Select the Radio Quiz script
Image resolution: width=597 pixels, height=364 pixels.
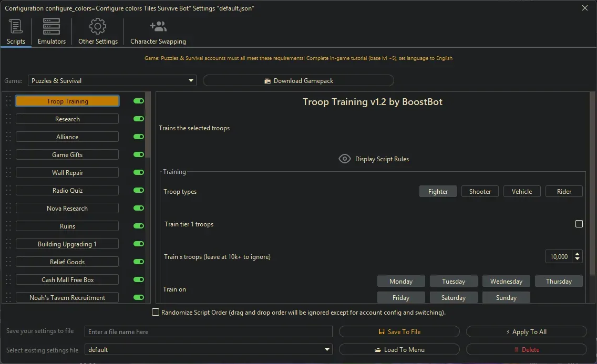point(67,190)
